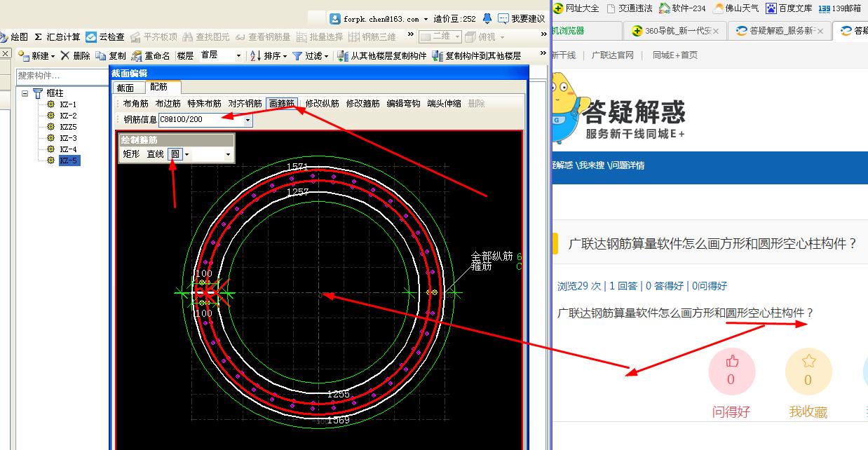Click the 我要建议 feedback link
868x450 pixels.
pyautogui.click(x=522, y=19)
